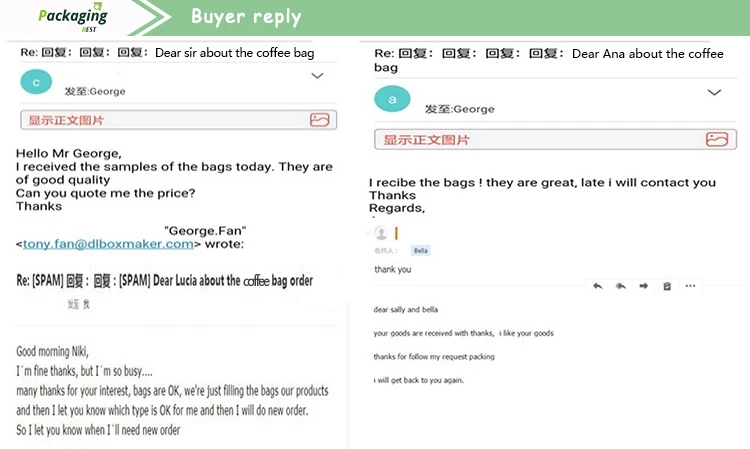Screen dimensions: 750x449
Task: Click the grey contact avatar icon
Action: click(381, 233)
